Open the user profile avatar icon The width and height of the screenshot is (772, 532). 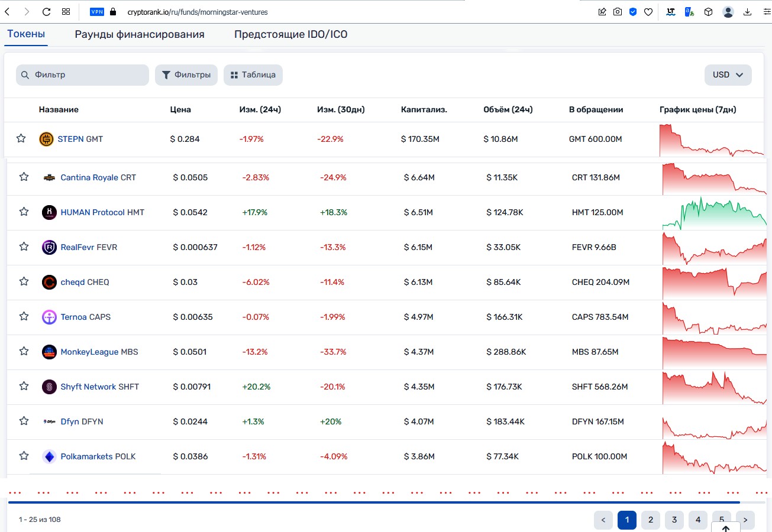tap(729, 11)
